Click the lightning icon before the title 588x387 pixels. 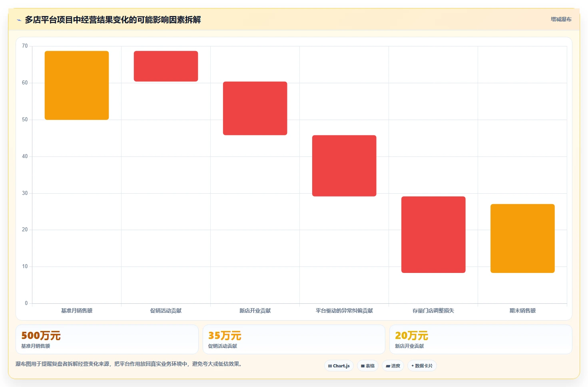[x=19, y=20]
